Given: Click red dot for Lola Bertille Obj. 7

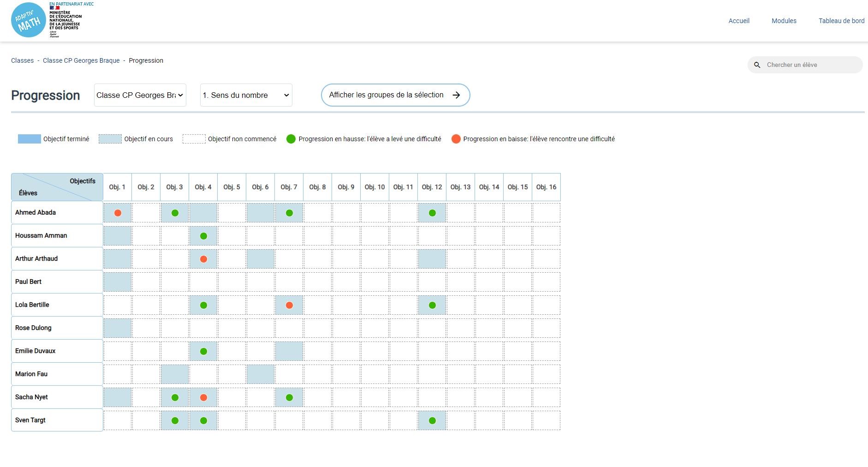Looking at the screenshot, I should pyautogui.click(x=289, y=305).
